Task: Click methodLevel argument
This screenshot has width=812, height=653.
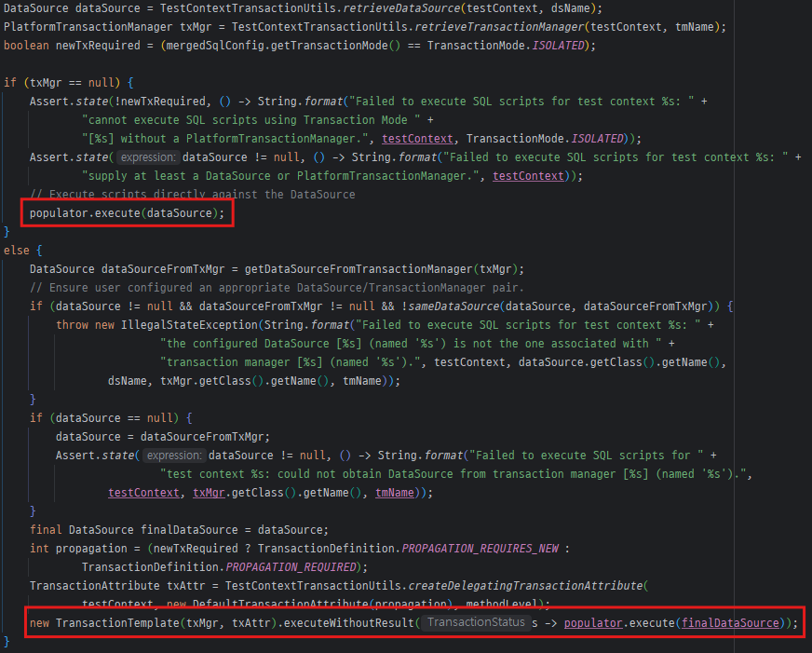Action: [501, 605]
